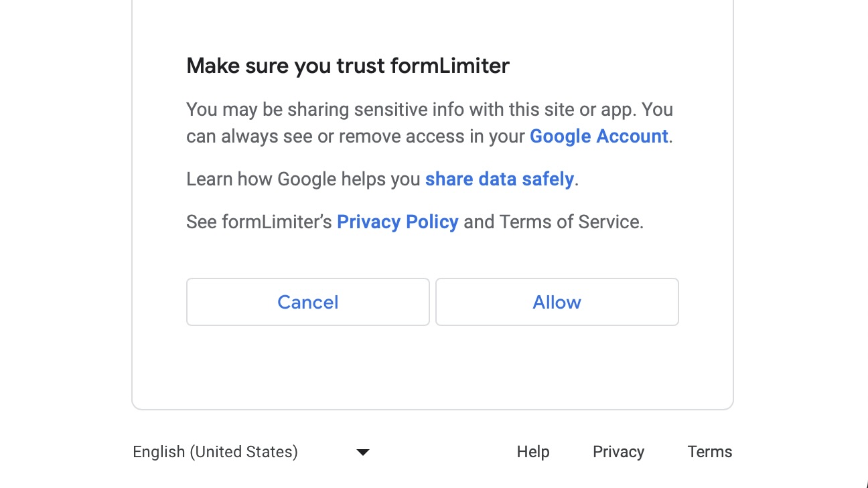868x488 pixels.
Task: Click the 'can always see or remove access' text
Action: tap(320, 137)
